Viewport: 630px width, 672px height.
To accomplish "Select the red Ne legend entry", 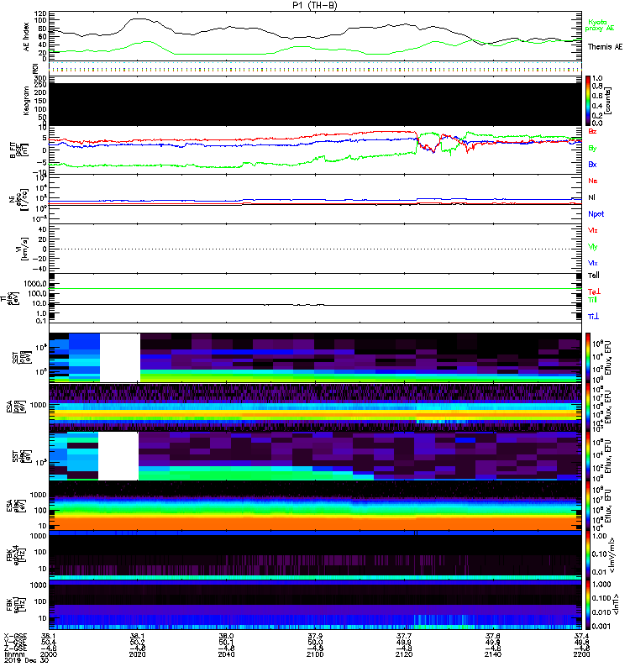I will [x=592, y=181].
